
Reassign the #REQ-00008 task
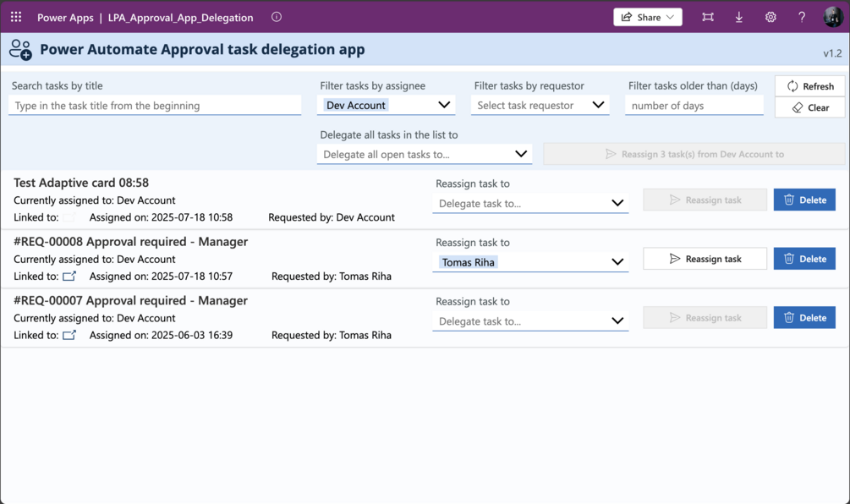(x=705, y=259)
